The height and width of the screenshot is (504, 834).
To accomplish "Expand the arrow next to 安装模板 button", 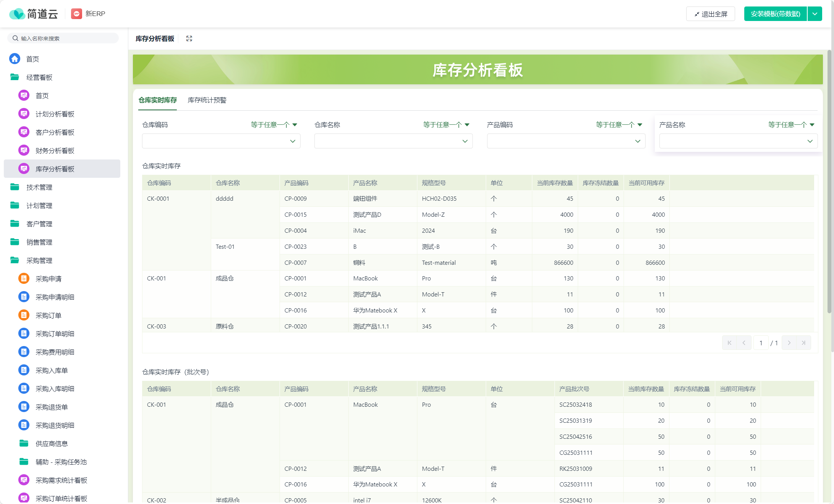I will (815, 14).
